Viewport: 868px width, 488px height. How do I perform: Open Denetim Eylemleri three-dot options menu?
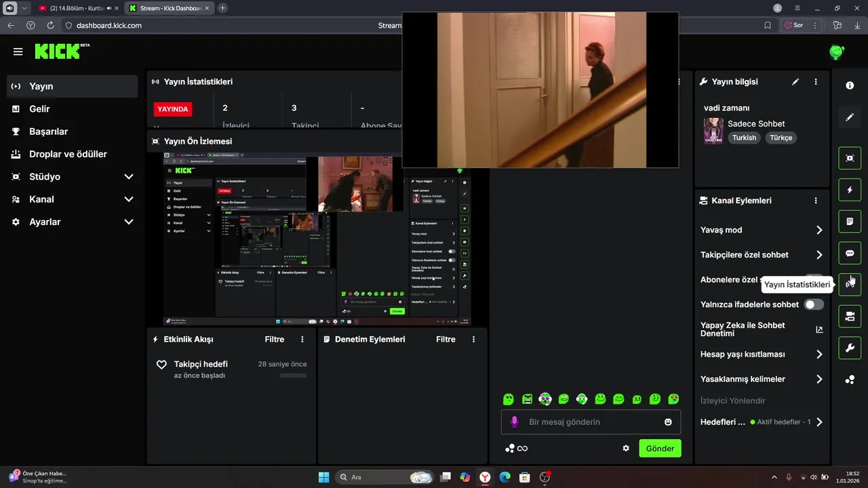(473, 339)
